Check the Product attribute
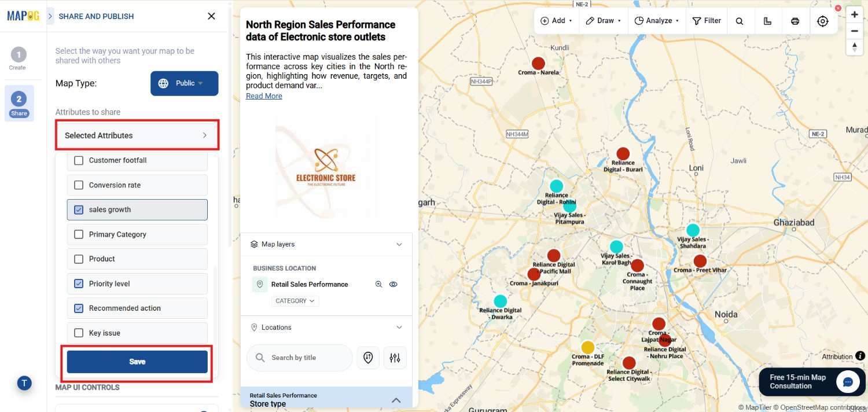This screenshot has height=412, width=868. pyautogui.click(x=79, y=259)
